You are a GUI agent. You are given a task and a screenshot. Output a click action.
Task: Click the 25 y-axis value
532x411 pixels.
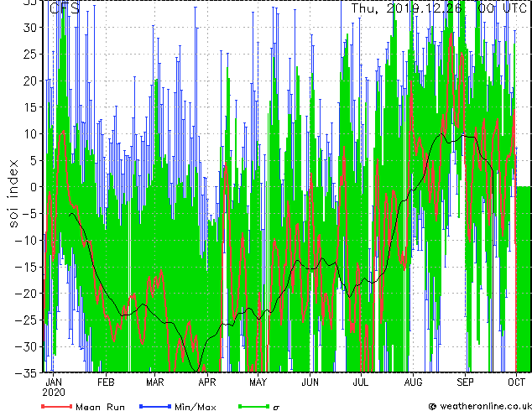[30, 54]
